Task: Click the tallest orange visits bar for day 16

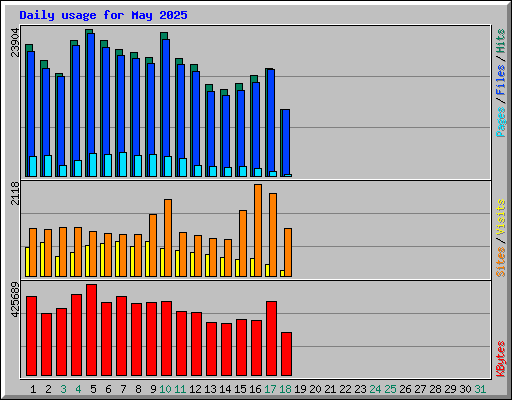Action: click(258, 230)
